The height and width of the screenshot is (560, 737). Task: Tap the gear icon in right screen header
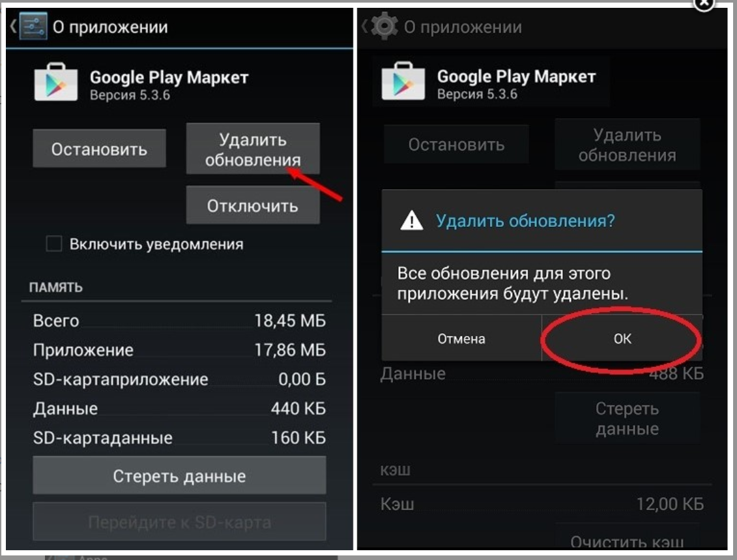pos(384,25)
